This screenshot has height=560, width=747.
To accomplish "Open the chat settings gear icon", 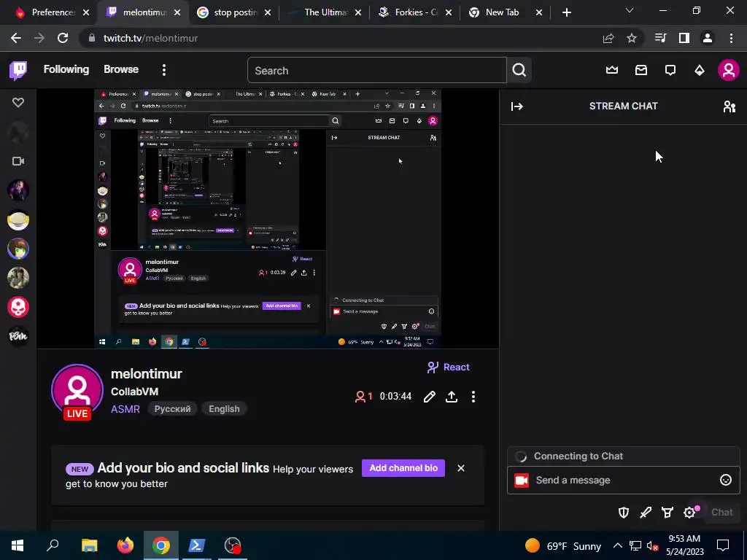I will (x=690, y=513).
